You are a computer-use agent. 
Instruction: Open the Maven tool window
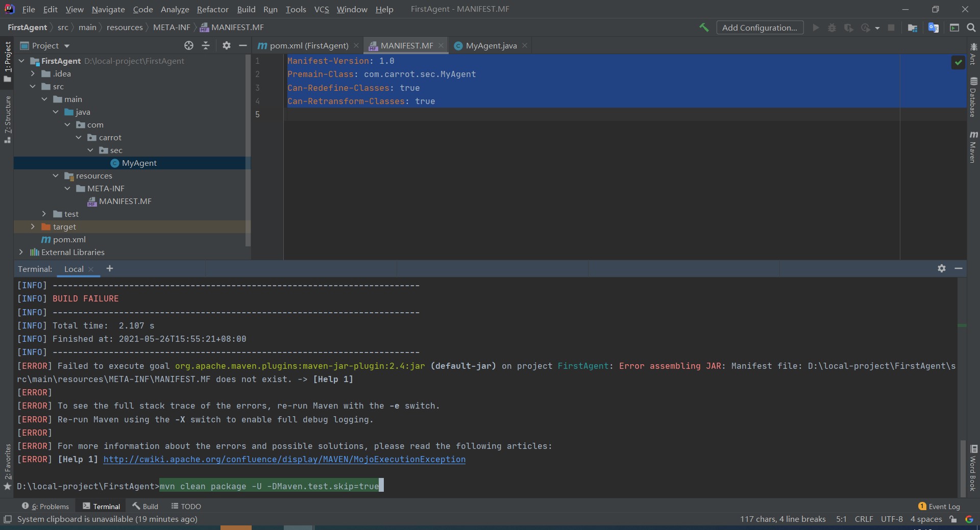[x=973, y=147]
